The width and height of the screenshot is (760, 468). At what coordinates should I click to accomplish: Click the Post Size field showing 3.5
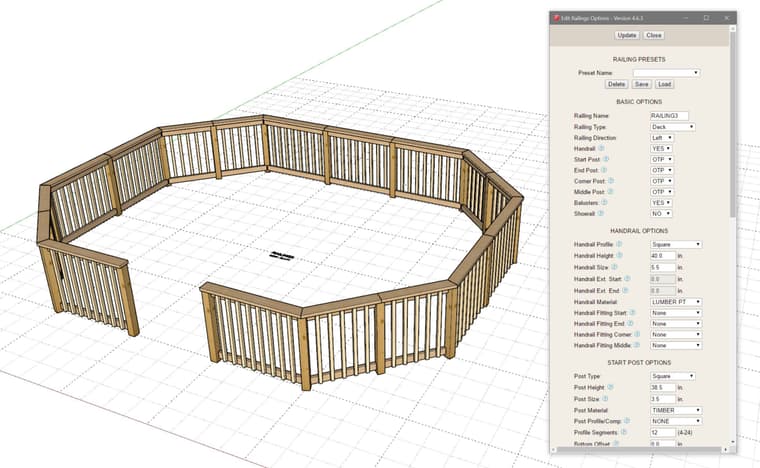click(x=663, y=399)
